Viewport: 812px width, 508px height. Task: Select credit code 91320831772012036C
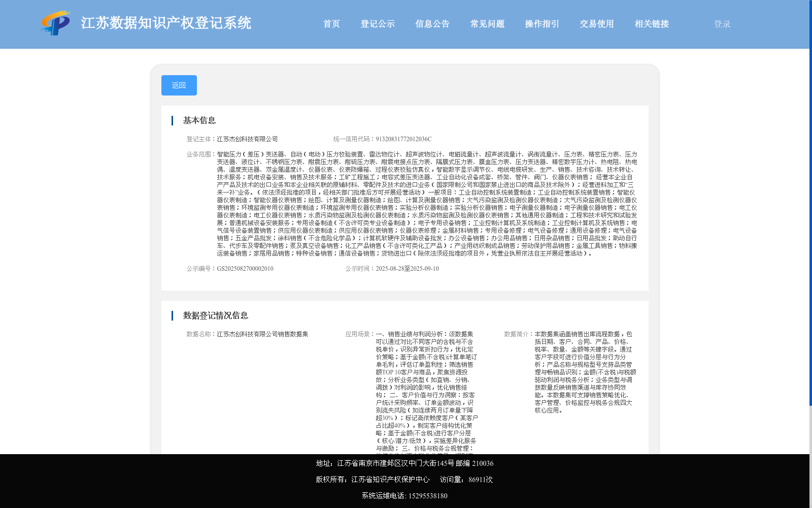click(404, 139)
